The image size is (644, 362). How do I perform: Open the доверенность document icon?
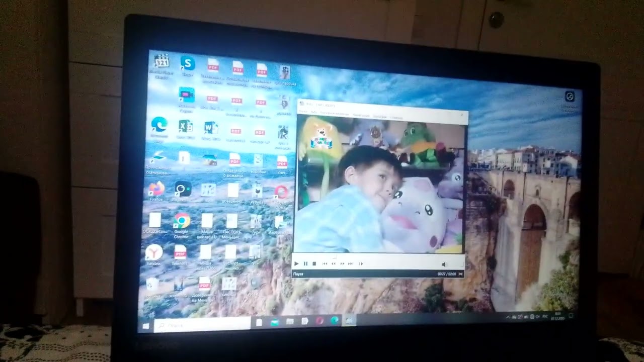click(x=232, y=193)
